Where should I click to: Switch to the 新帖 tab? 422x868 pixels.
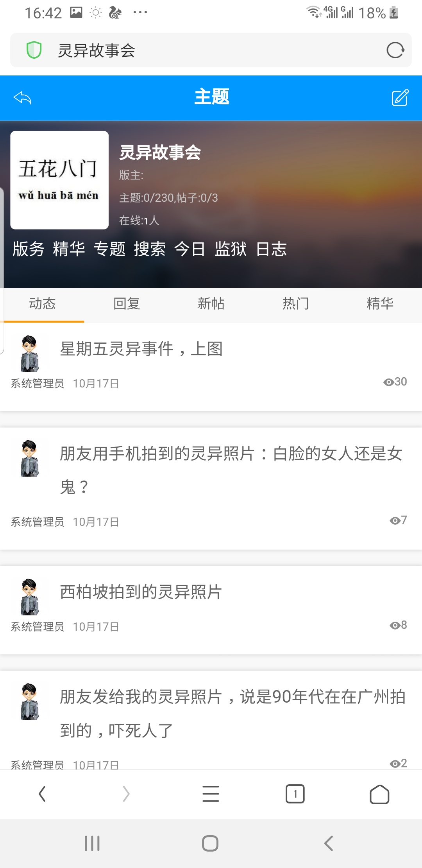tap(211, 304)
